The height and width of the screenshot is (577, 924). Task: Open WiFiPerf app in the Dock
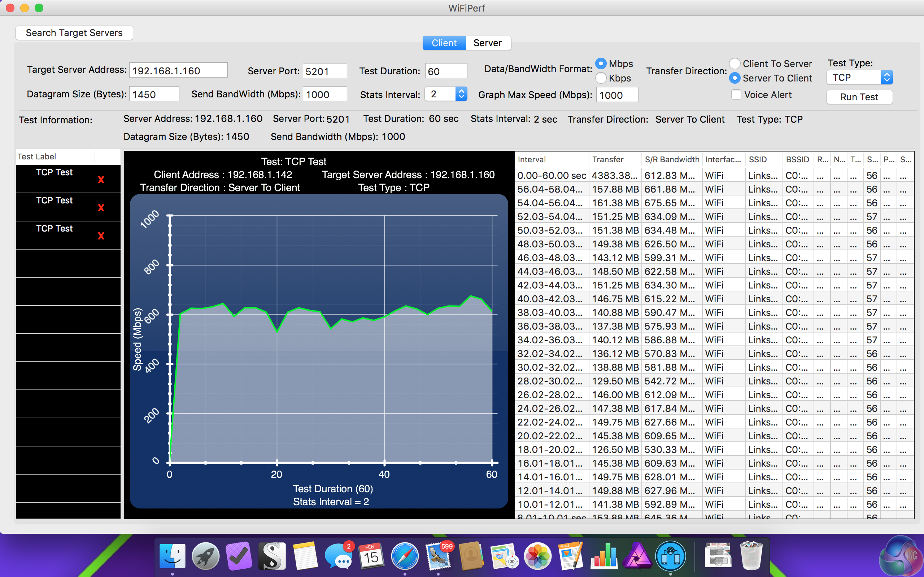(670, 556)
